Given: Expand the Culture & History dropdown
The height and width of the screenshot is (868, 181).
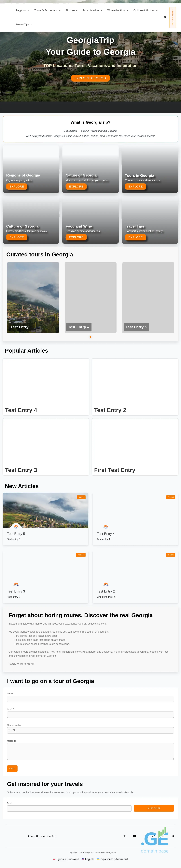Looking at the screenshot, I should [x=145, y=10].
